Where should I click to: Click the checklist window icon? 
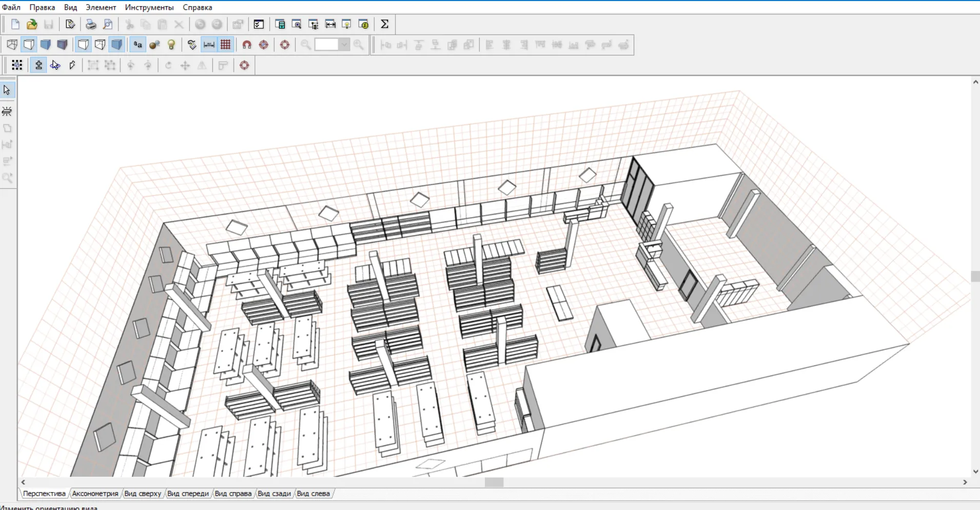coord(259,24)
